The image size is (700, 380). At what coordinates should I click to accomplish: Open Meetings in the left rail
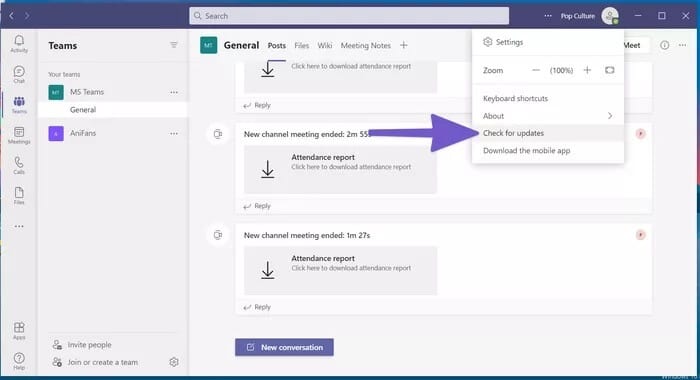pyautogui.click(x=19, y=135)
